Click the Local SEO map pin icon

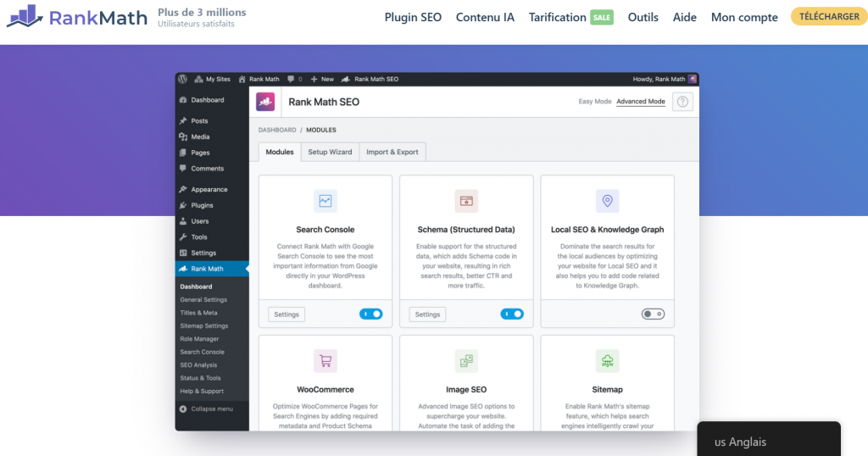point(607,201)
